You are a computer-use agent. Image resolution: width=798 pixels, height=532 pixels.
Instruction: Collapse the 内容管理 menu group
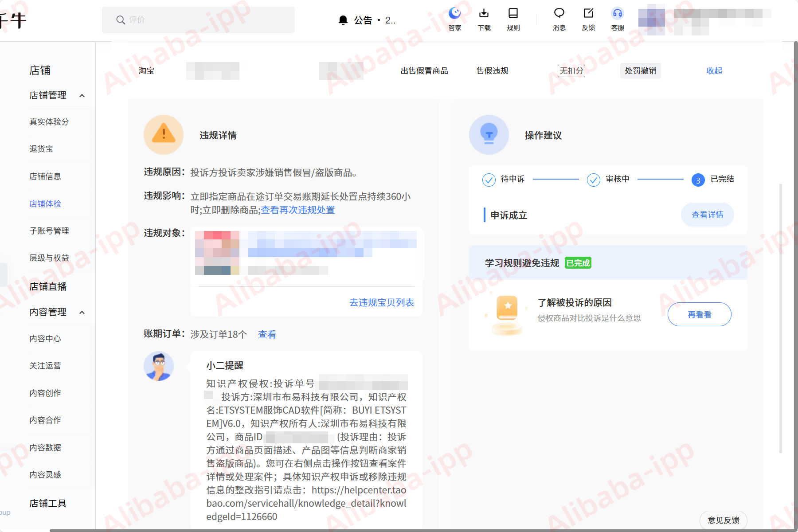(82, 313)
